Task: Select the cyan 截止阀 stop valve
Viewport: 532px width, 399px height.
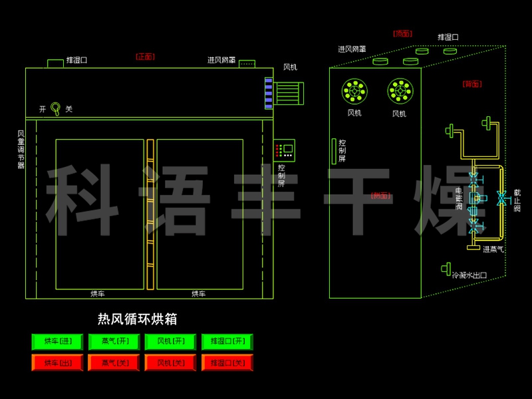Action: click(x=503, y=198)
